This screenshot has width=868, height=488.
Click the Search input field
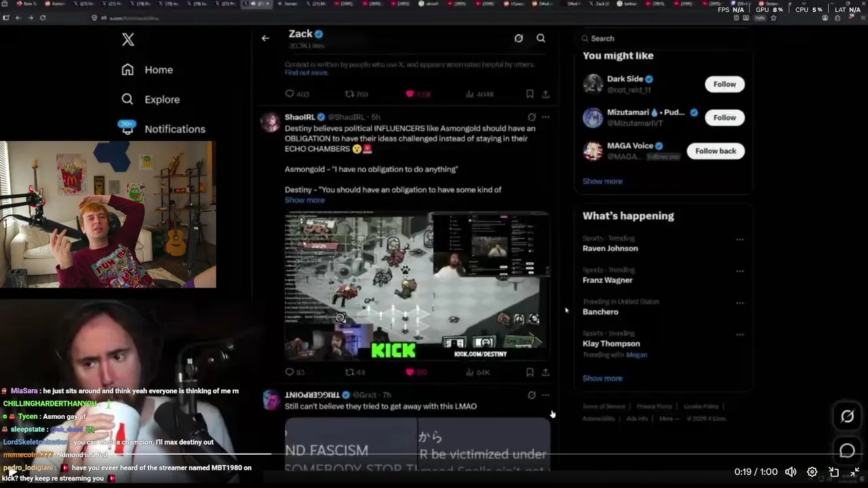[663, 39]
